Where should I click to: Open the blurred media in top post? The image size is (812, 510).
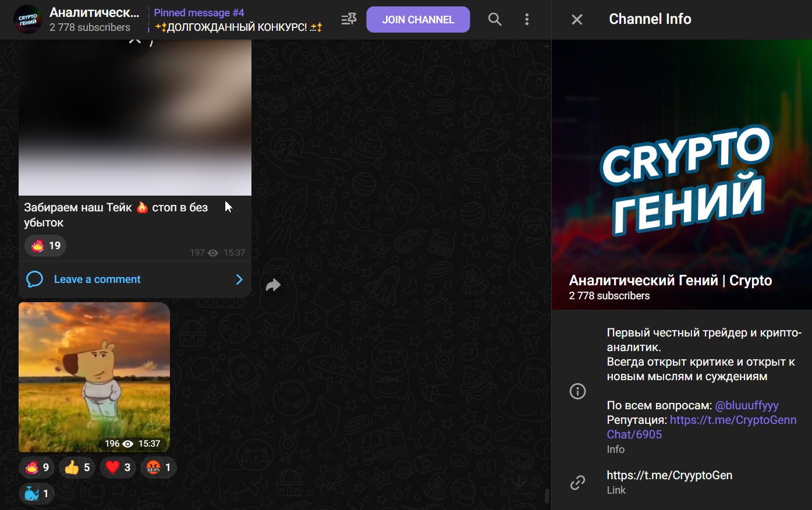[135, 118]
